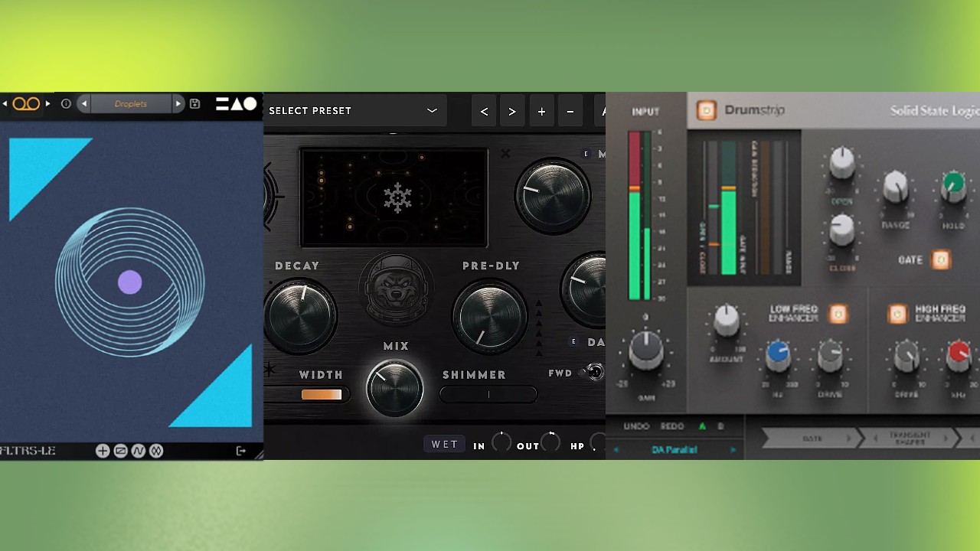This screenshot has width=980, height=551.
Task: Select TRANSIENT SHAPER module in process order
Action: coord(910,439)
